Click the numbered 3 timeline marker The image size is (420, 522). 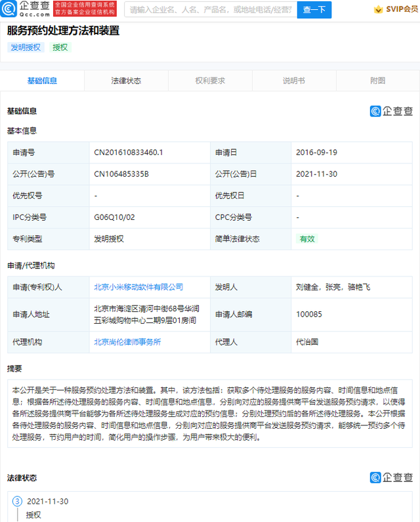click(18, 501)
